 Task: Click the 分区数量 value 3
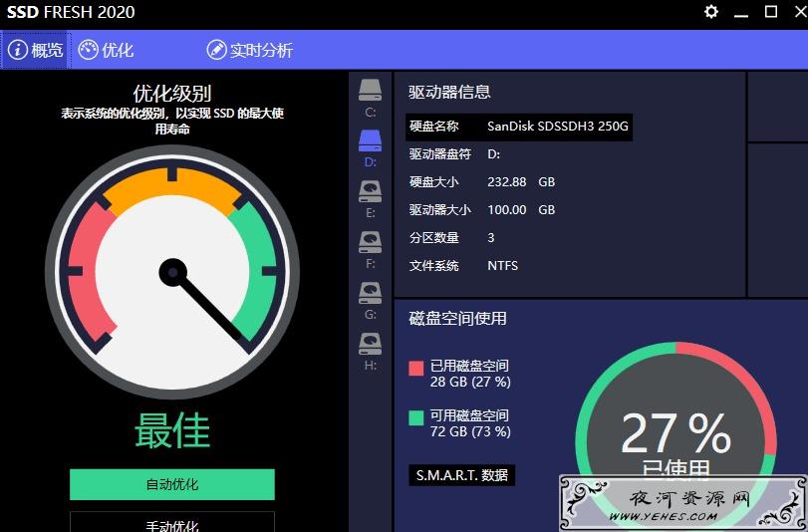(490, 238)
